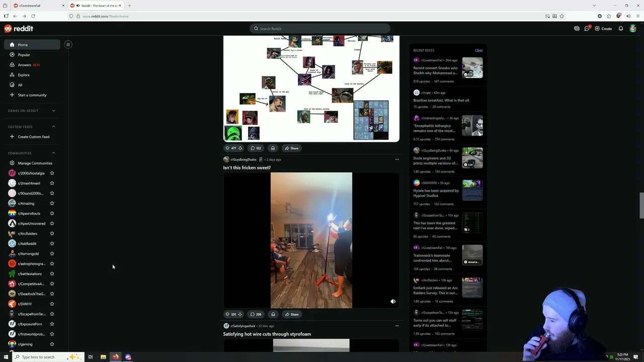Image resolution: width=644 pixels, height=362 pixels.
Task: Open the notifications bell
Action: click(621, 29)
